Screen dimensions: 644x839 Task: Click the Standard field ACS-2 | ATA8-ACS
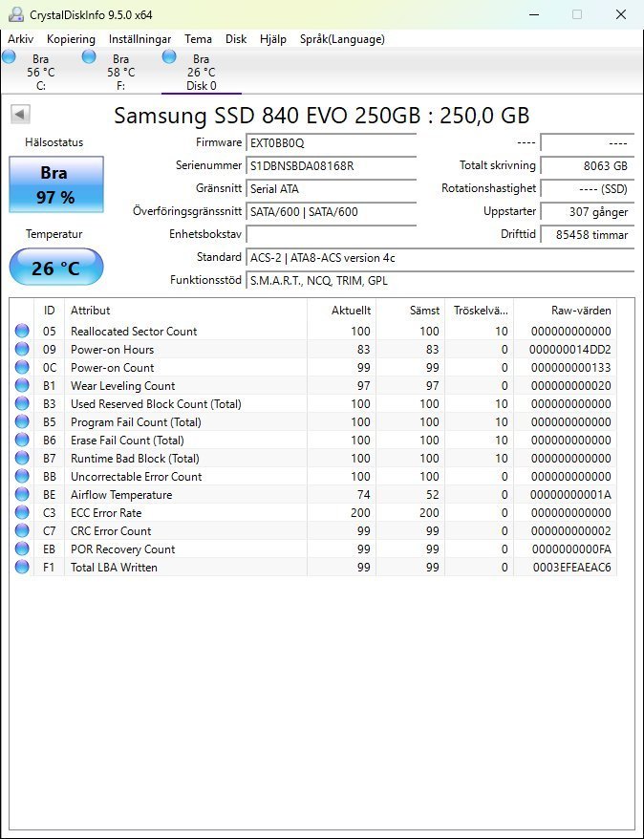pyautogui.click(x=440, y=258)
